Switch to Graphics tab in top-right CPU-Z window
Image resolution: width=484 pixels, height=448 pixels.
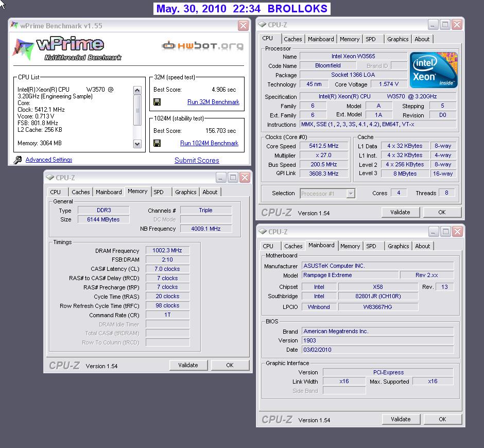click(x=398, y=39)
